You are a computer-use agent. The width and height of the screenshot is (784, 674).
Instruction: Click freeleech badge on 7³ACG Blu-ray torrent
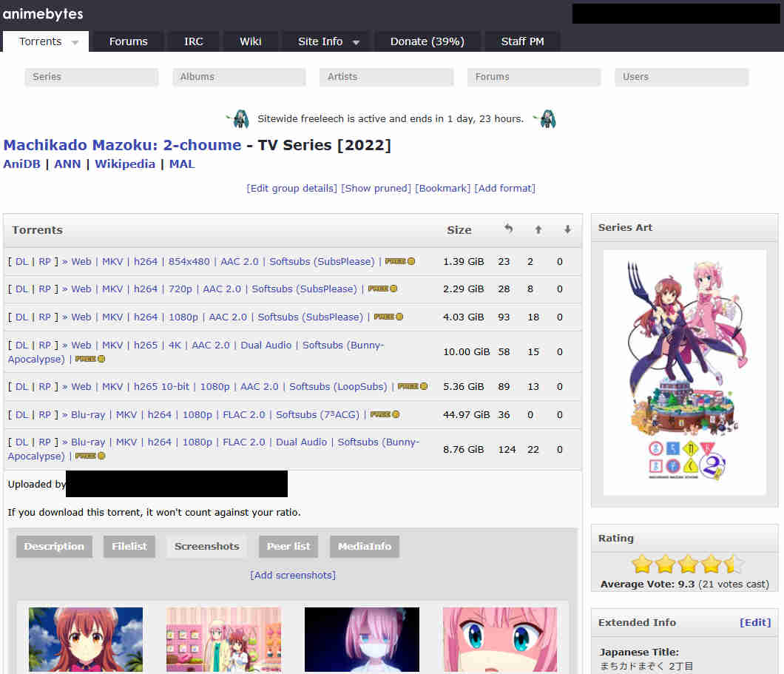[x=385, y=414]
